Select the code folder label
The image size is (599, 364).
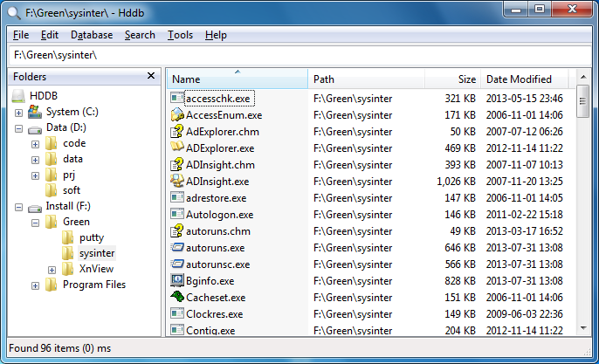[x=74, y=143]
